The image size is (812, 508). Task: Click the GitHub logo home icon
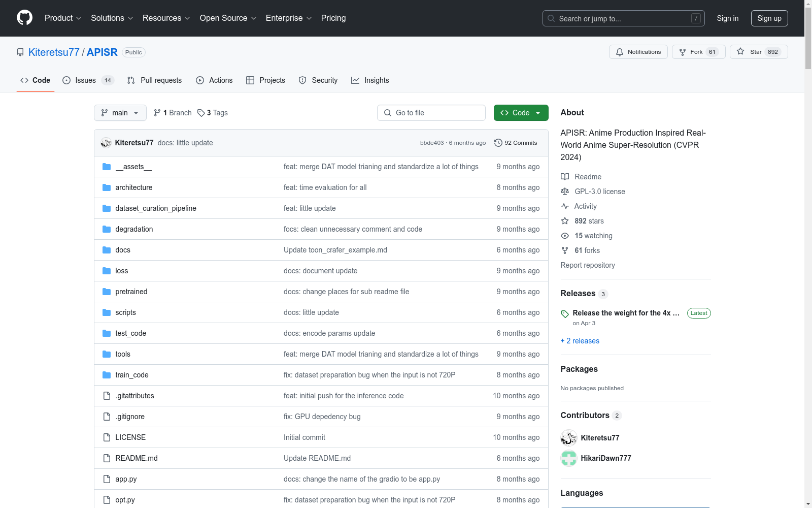coord(24,18)
